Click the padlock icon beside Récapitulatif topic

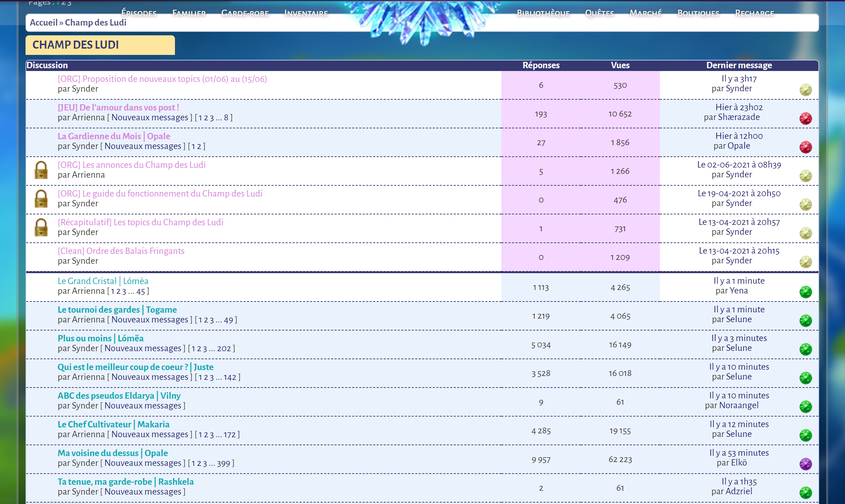41,228
